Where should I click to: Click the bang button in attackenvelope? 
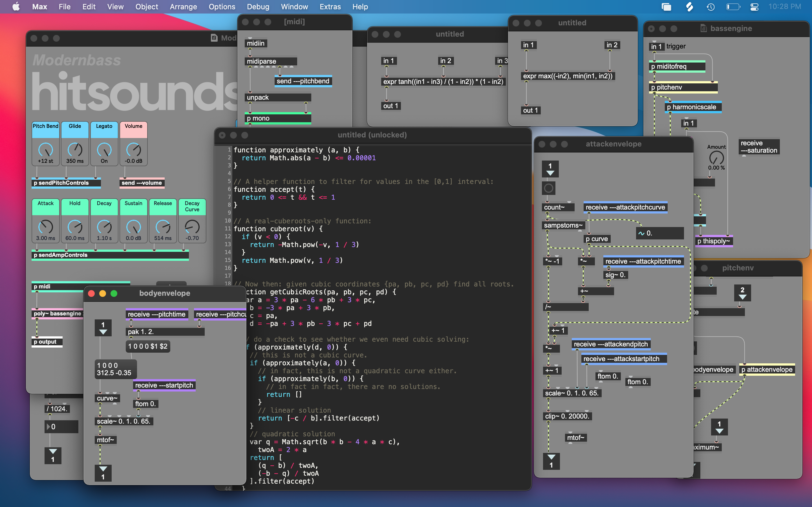(x=548, y=188)
